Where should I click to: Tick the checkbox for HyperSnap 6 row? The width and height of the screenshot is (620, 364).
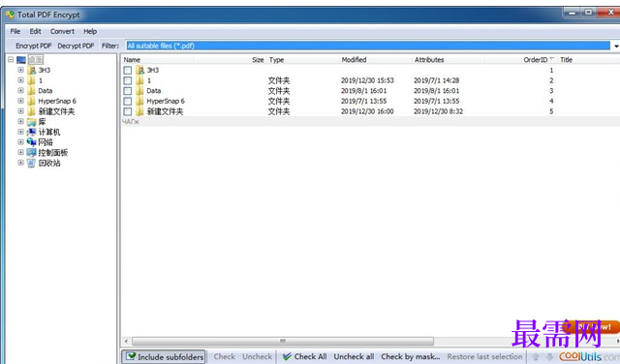pyautogui.click(x=128, y=102)
